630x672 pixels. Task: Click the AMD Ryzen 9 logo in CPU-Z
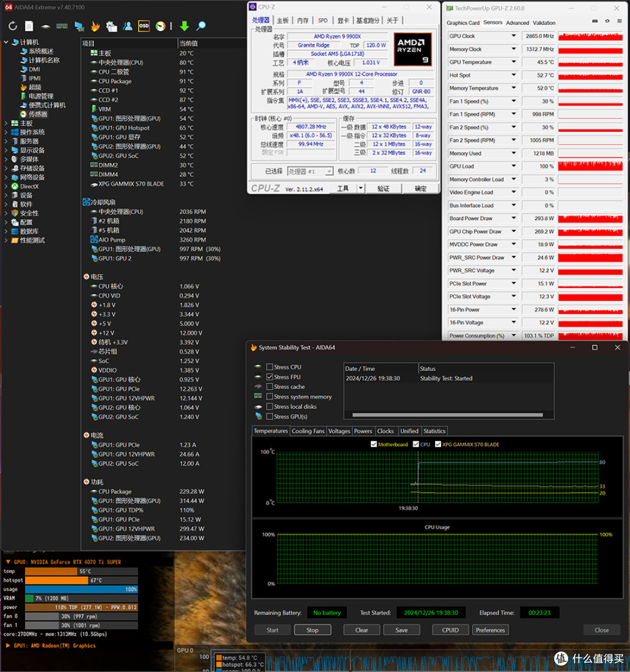(x=412, y=49)
